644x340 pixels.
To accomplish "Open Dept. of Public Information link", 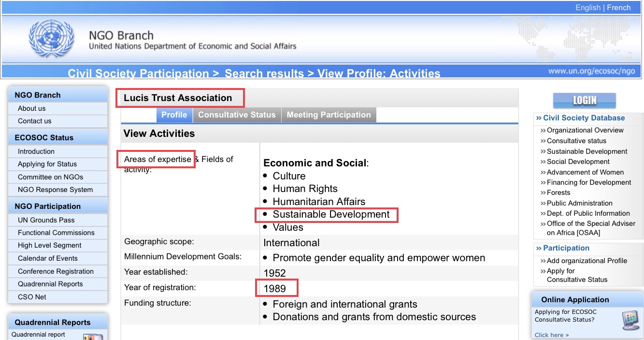I will [588, 213].
